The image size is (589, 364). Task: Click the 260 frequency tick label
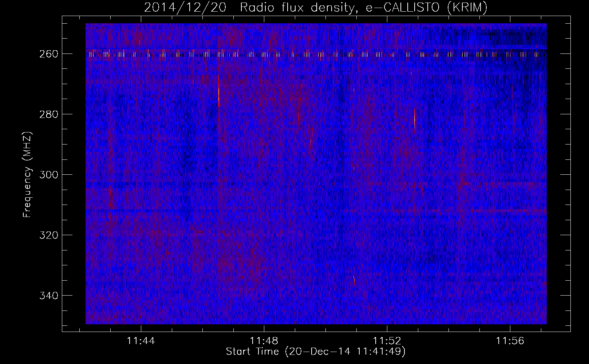pyautogui.click(x=48, y=54)
